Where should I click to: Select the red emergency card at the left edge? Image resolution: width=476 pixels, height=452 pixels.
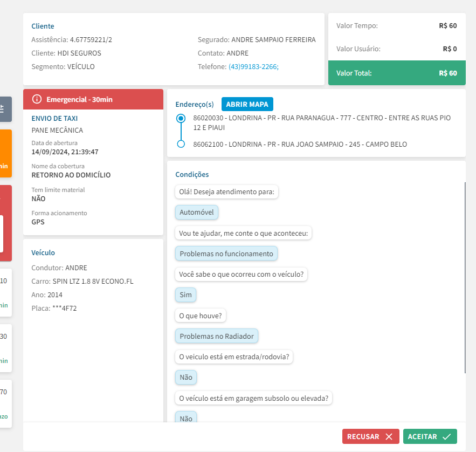point(5,223)
